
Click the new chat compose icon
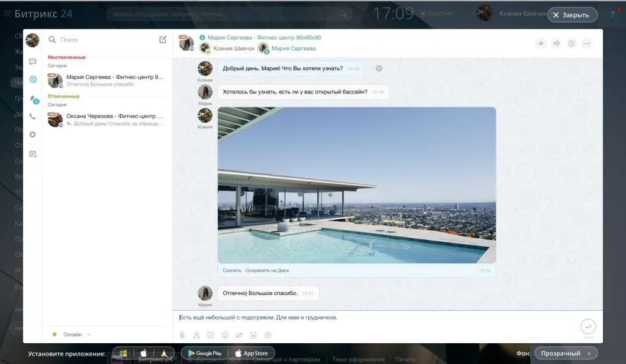click(163, 40)
